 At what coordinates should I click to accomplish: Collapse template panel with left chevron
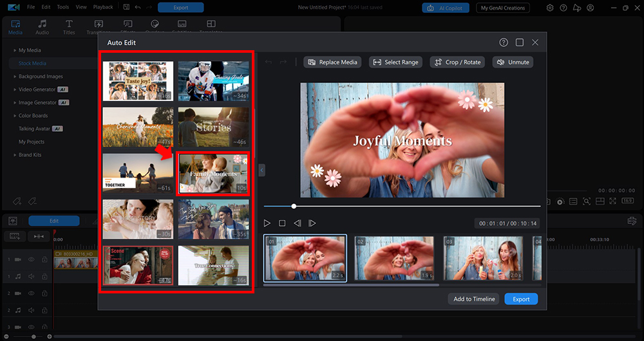[262, 170]
